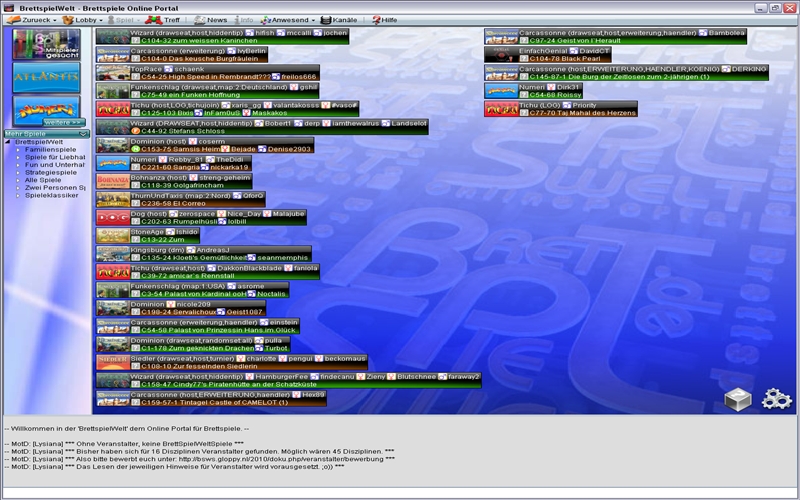Click room link C104-32 zum weissen Kaninchen
Screen dimensions: 800x500
pyautogui.click(x=199, y=41)
